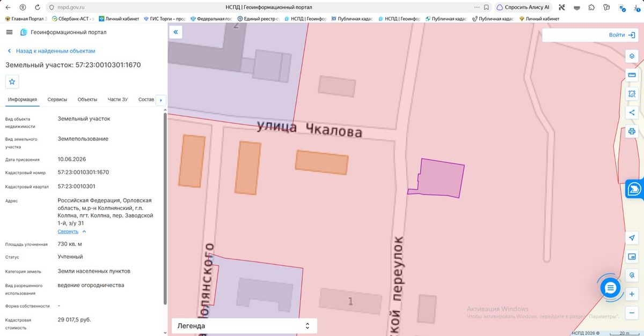This screenshot has width=644, height=336.
Task: Switch to the Части ЗУ tab
Action: (x=118, y=100)
